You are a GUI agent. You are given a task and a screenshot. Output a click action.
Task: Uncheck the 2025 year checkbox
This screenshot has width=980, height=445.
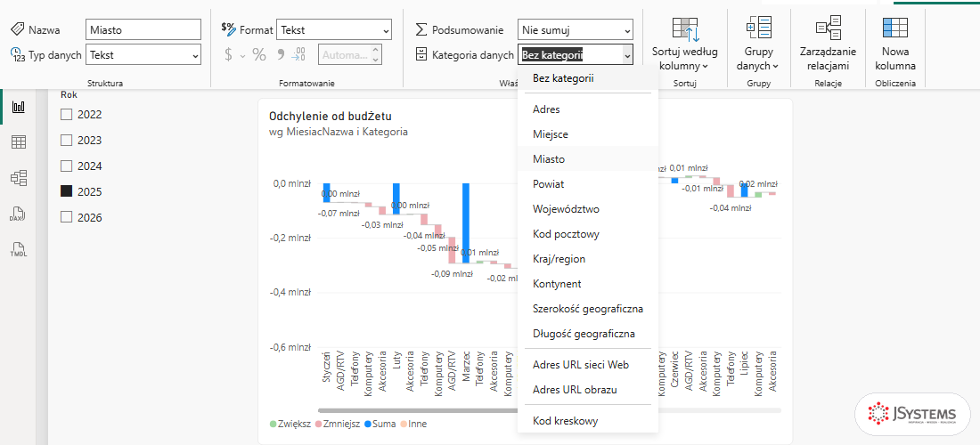pyautogui.click(x=66, y=191)
